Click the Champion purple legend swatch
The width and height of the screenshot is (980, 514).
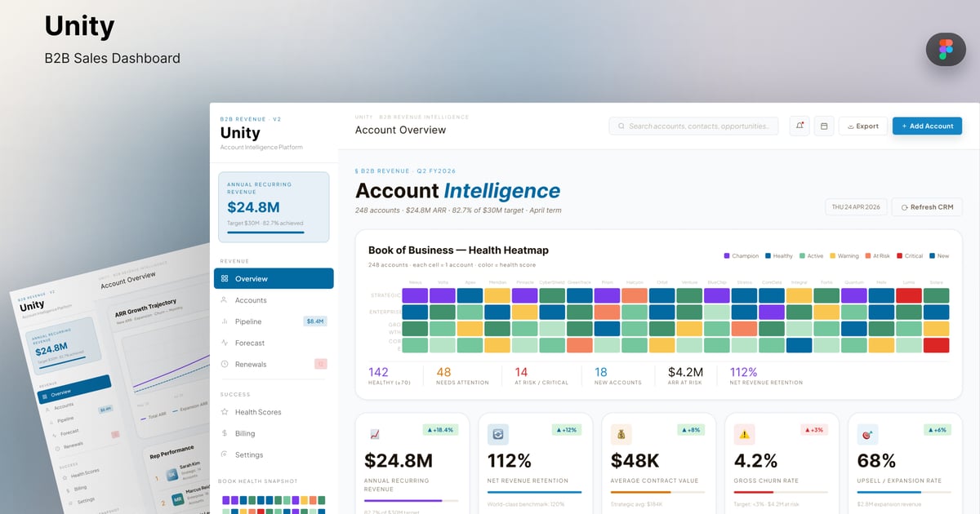pyautogui.click(x=727, y=255)
